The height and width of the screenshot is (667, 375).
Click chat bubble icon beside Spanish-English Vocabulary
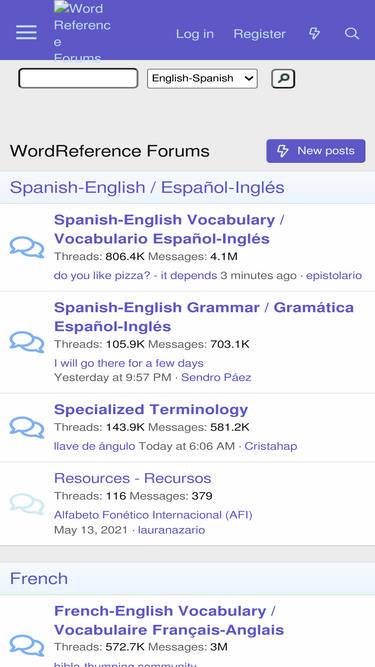pos(27,247)
